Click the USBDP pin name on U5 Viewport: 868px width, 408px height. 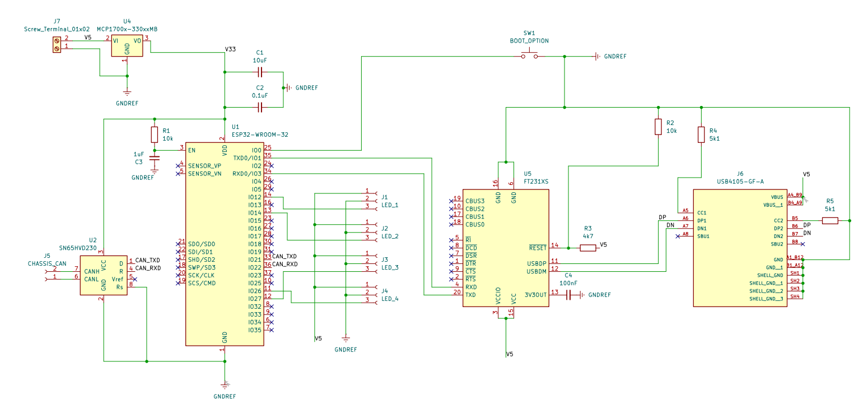[536, 263]
